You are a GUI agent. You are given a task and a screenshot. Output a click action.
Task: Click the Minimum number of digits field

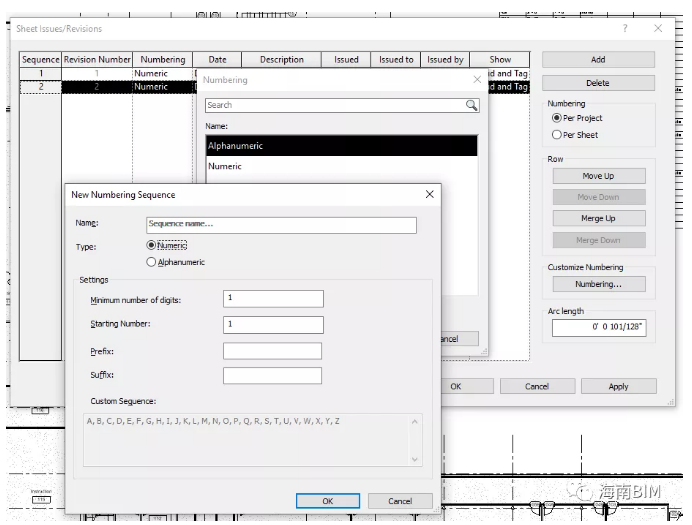[273, 299]
